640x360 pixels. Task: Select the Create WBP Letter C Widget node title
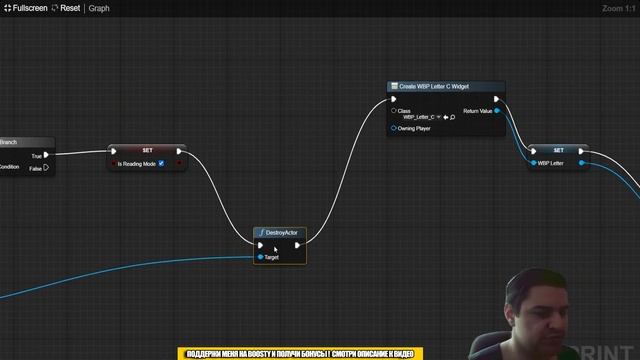click(434, 87)
